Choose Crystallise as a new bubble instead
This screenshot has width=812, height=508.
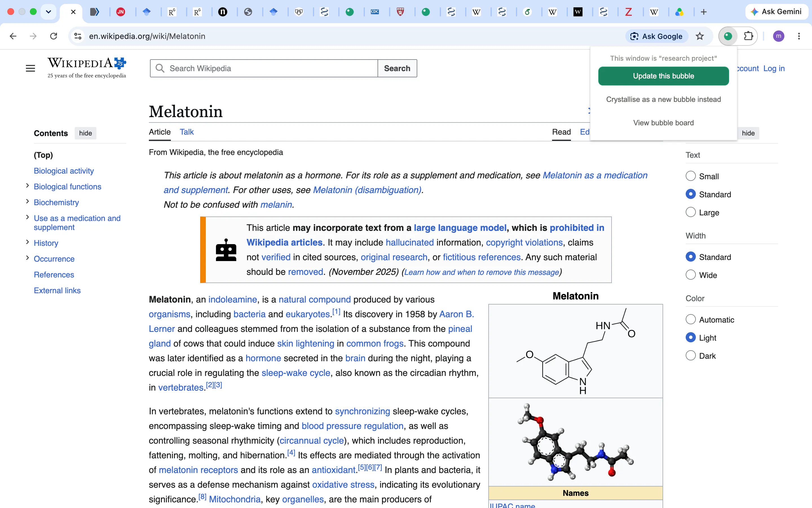tap(663, 99)
